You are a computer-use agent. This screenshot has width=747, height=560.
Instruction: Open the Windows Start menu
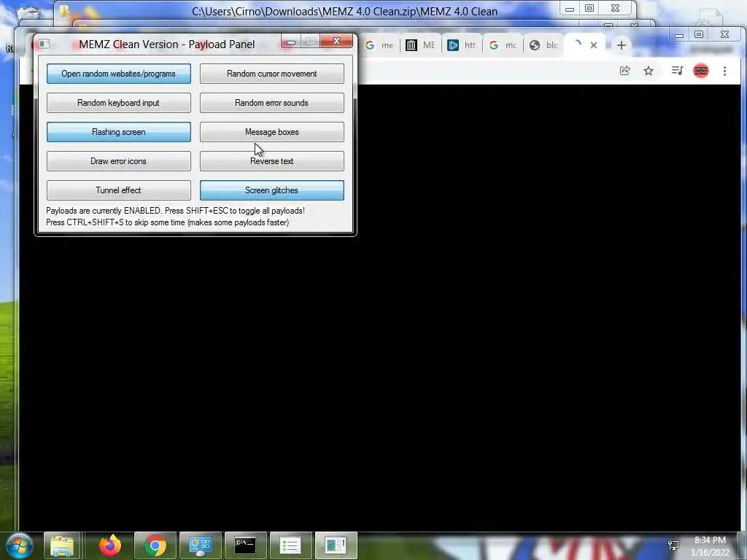tap(20, 545)
